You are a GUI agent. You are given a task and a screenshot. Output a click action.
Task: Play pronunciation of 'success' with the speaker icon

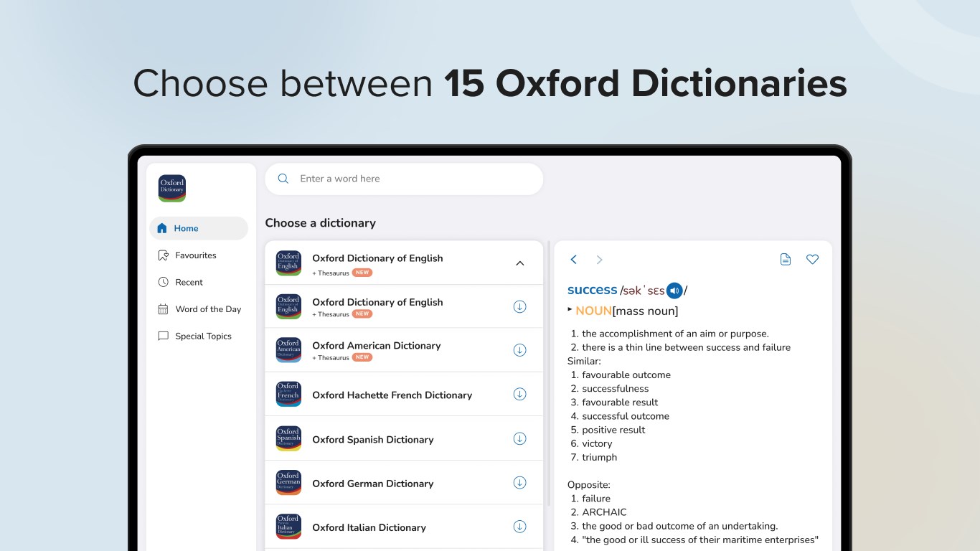(x=674, y=291)
